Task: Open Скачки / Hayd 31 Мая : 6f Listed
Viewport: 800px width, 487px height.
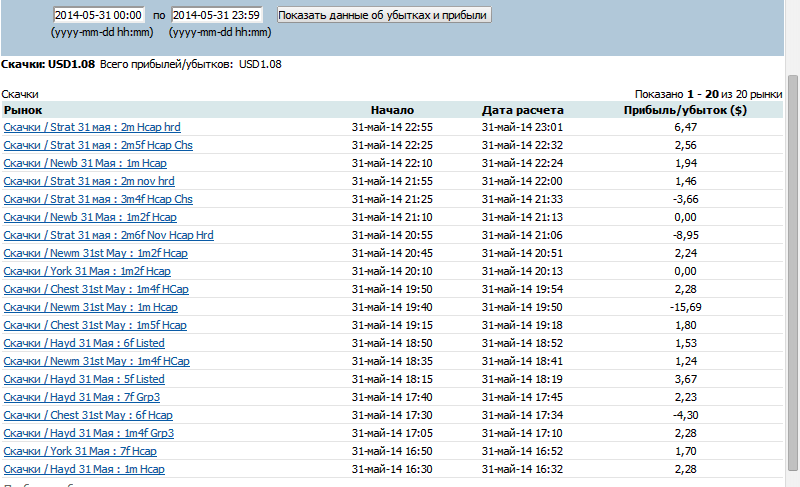Action: [84, 343]
